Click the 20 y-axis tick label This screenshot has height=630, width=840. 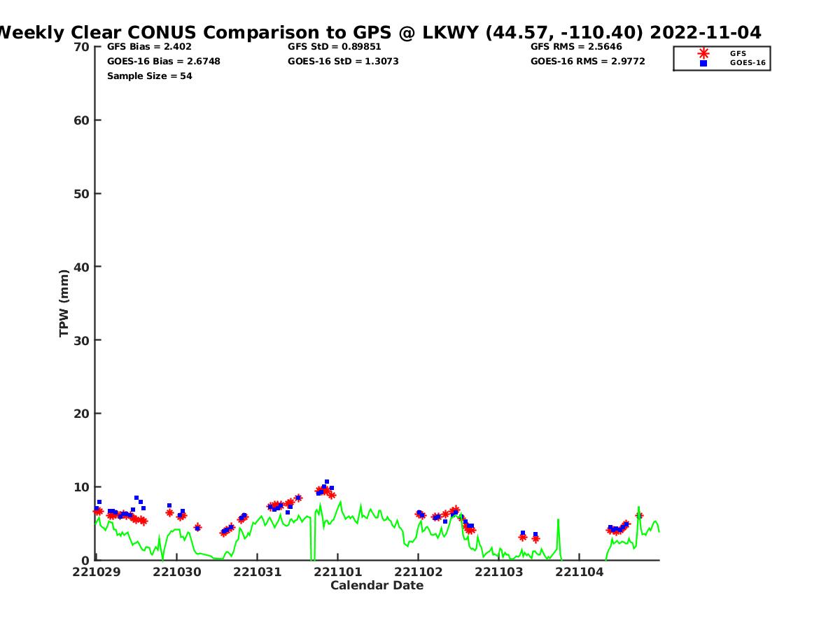(x=81, y=414)
